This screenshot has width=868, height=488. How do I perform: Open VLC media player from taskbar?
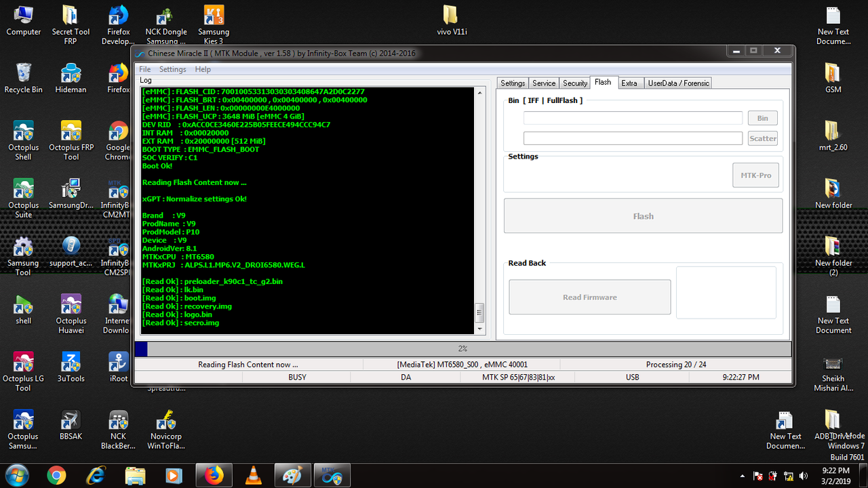pyautogui.click(x=254, y=476)
